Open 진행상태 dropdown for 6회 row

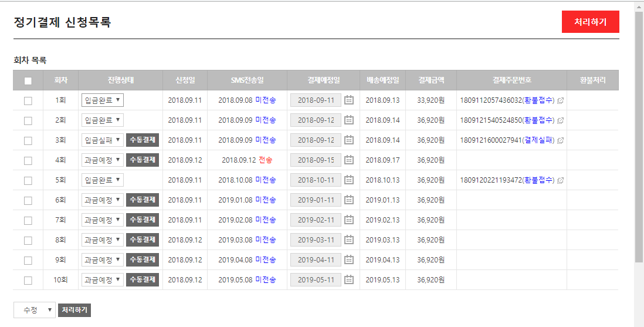pyautogui.click(x=103, y=200)
